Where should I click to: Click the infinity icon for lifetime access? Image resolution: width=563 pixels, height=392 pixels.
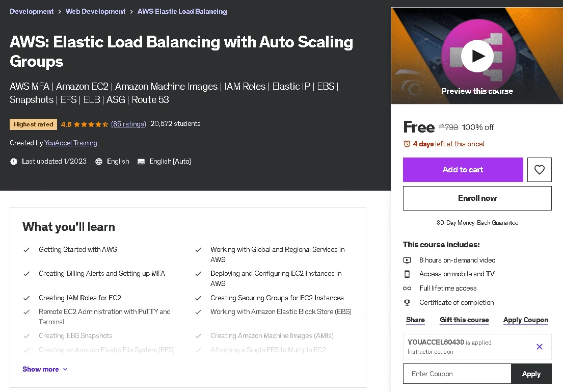(x=407, y=288)
